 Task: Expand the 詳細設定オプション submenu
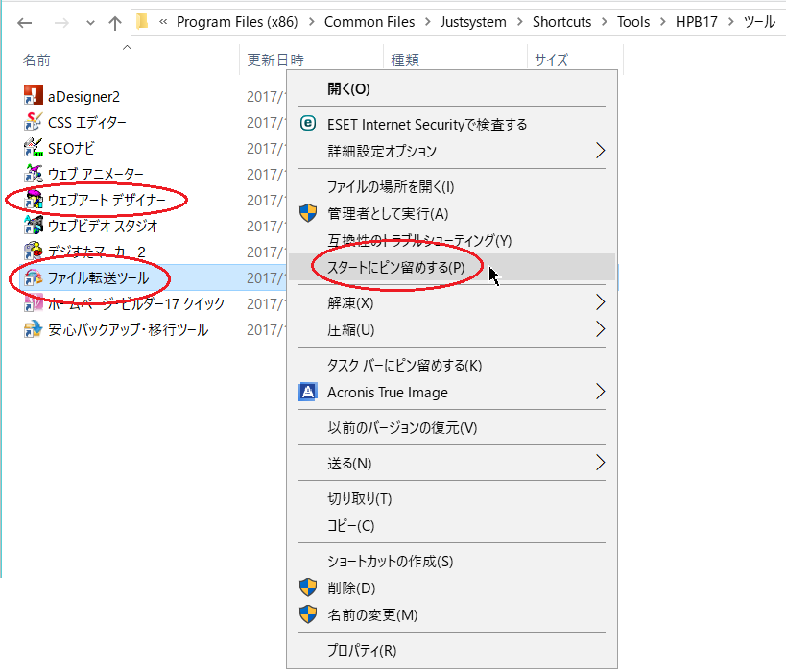tap(600, 151)
